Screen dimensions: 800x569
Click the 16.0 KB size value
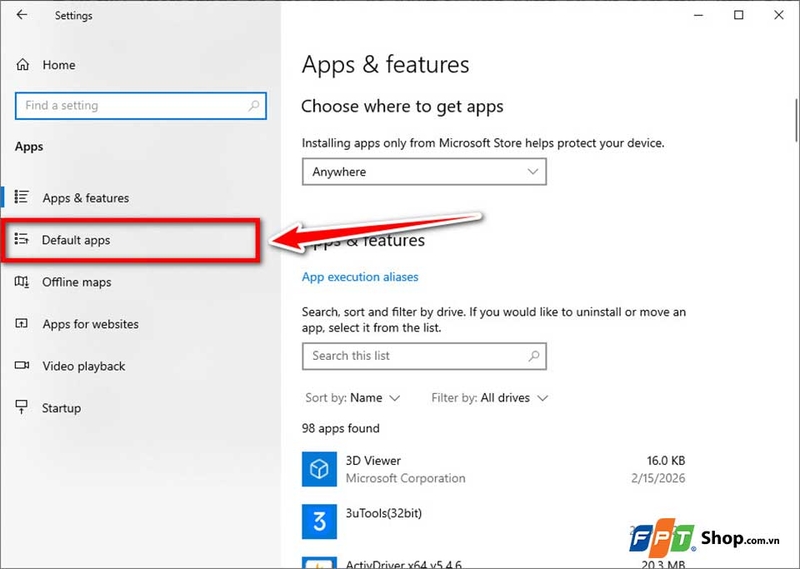(x=666, y=461)
